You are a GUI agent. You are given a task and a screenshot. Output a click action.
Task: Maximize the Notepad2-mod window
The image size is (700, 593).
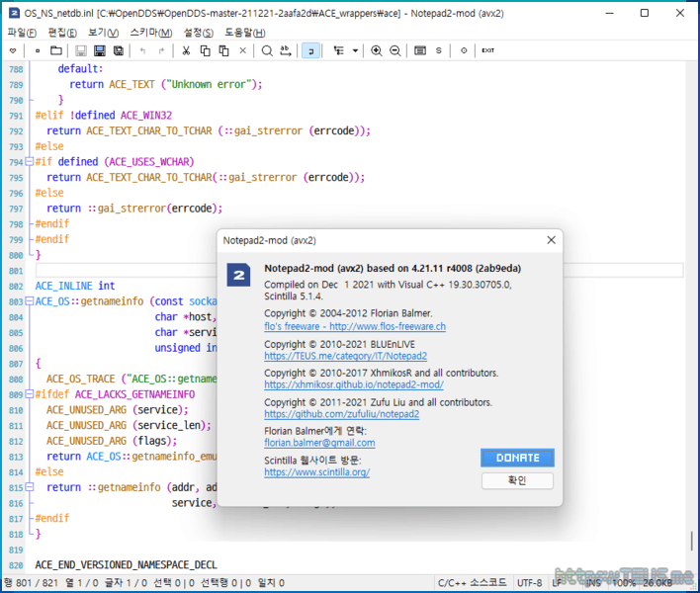645,13
